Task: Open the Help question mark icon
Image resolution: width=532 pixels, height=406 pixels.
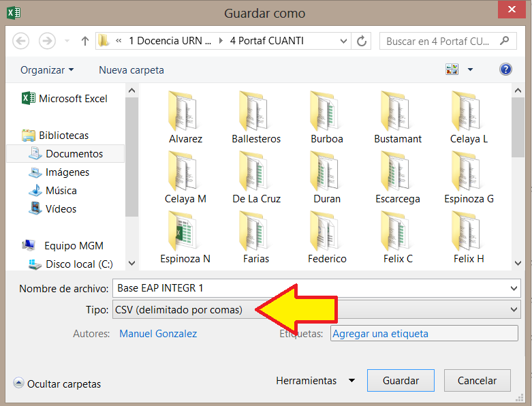Action: pos(505,69)
